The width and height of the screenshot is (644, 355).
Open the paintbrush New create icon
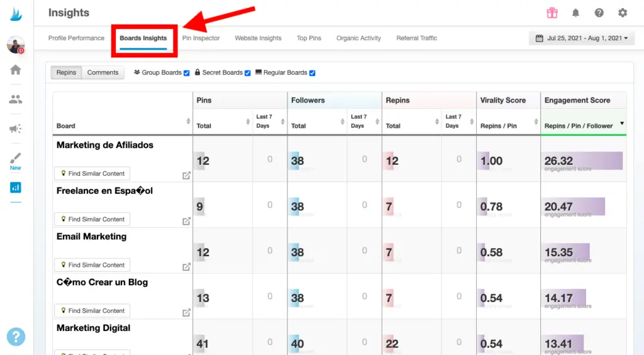click(x=15, y=159)
